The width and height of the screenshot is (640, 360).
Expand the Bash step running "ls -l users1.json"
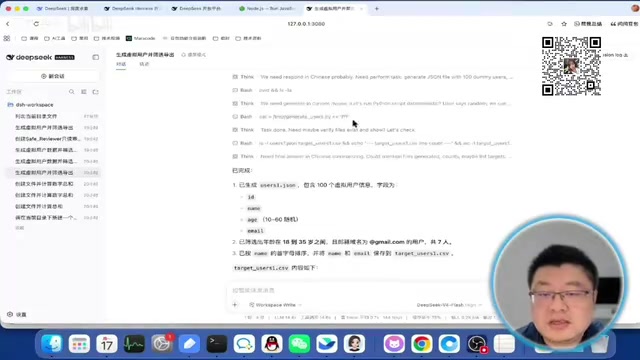tap(372, 143)
